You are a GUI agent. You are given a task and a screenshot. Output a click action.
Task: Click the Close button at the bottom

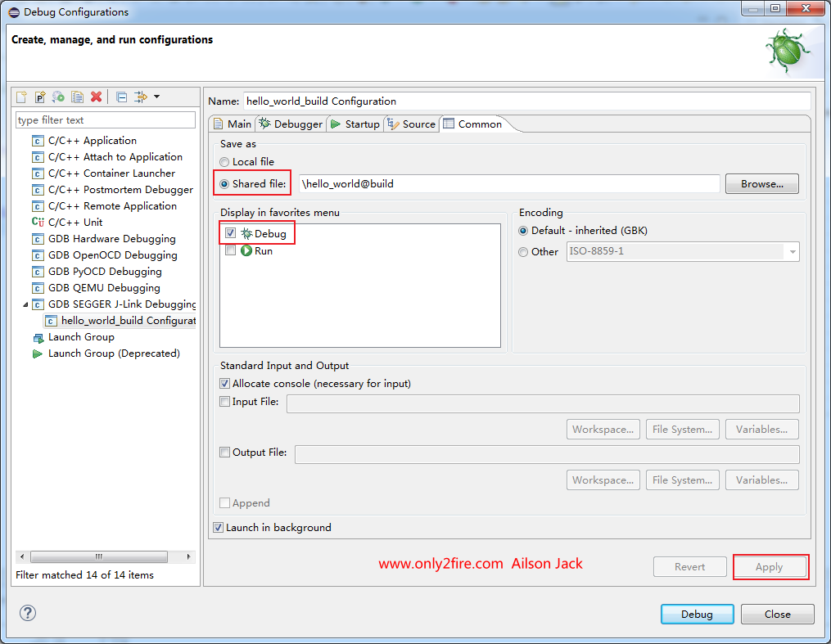pyautogui.click(x=778, y=614)
